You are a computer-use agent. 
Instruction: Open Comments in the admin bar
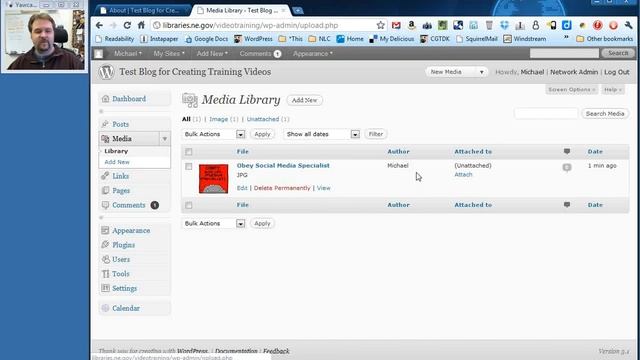[260, 53]
